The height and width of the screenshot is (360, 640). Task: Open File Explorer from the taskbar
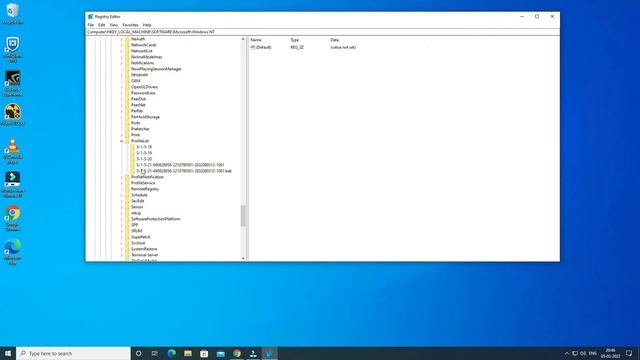coord(188,353)
